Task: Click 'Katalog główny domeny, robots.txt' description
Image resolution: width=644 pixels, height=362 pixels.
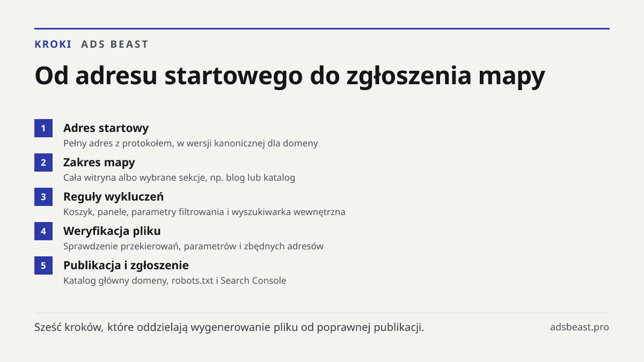Action: (x=175, y=280)
